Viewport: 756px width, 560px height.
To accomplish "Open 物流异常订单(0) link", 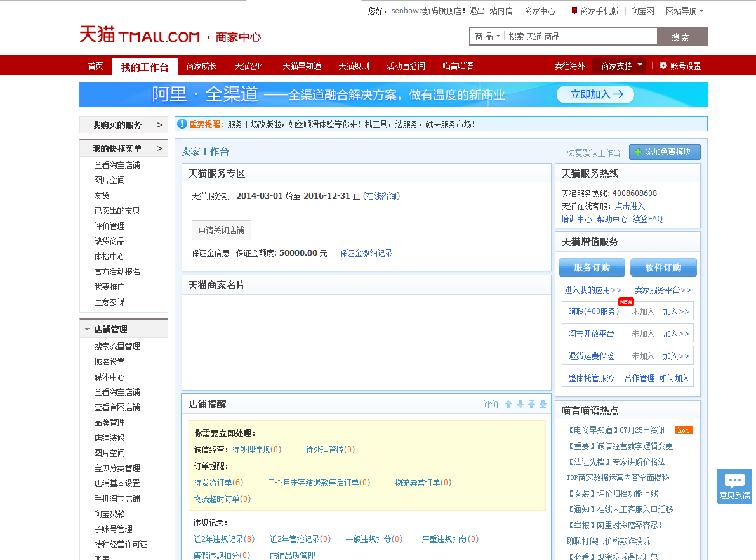I will (423, 483).
